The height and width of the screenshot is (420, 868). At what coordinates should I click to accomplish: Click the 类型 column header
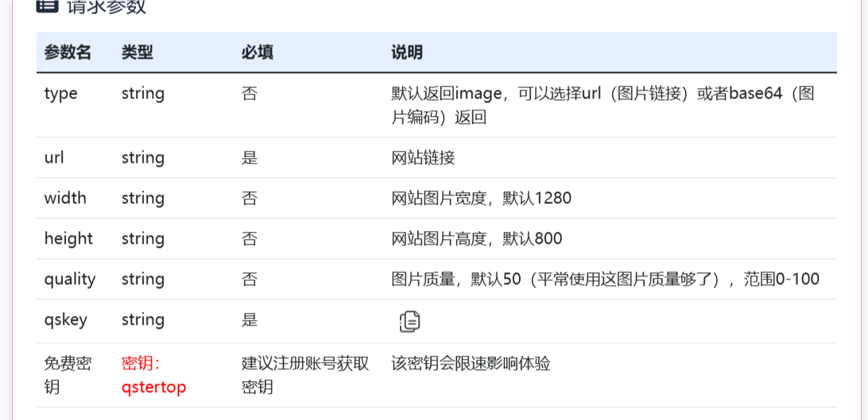138,52
